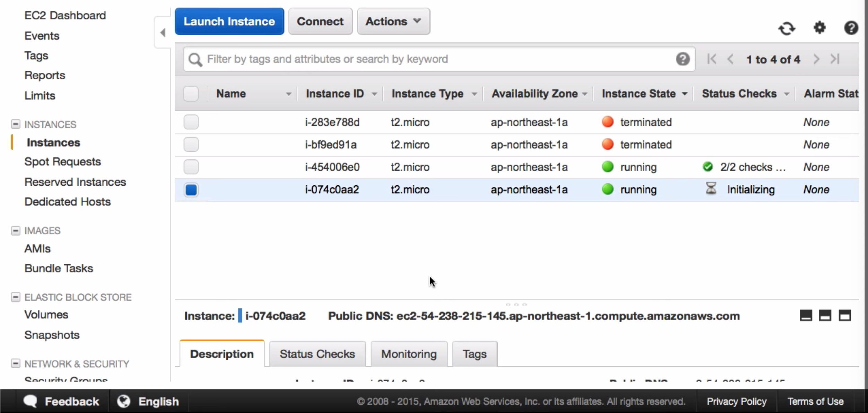
Task: Open the Actions dropdown menu
Action: point(393,21)
